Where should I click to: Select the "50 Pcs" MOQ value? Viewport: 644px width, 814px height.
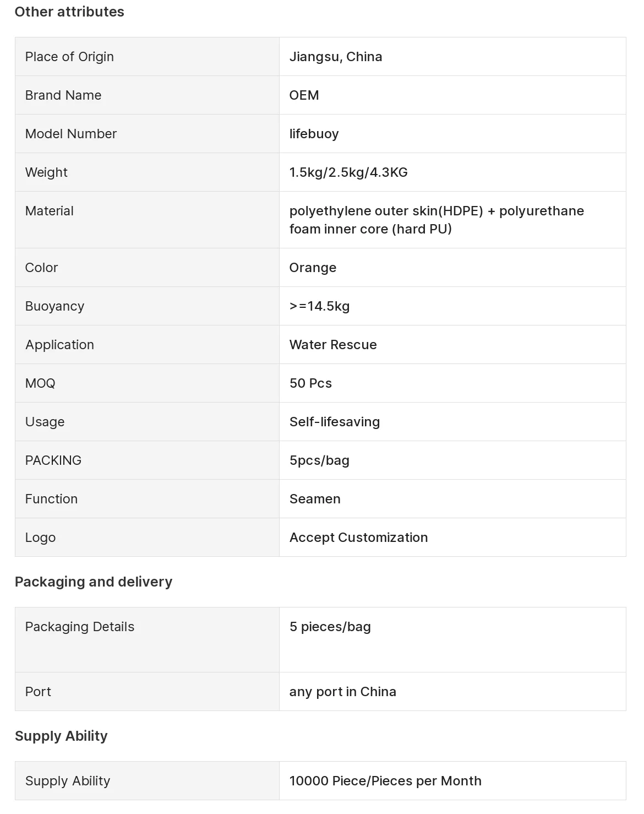pos(310,383)
